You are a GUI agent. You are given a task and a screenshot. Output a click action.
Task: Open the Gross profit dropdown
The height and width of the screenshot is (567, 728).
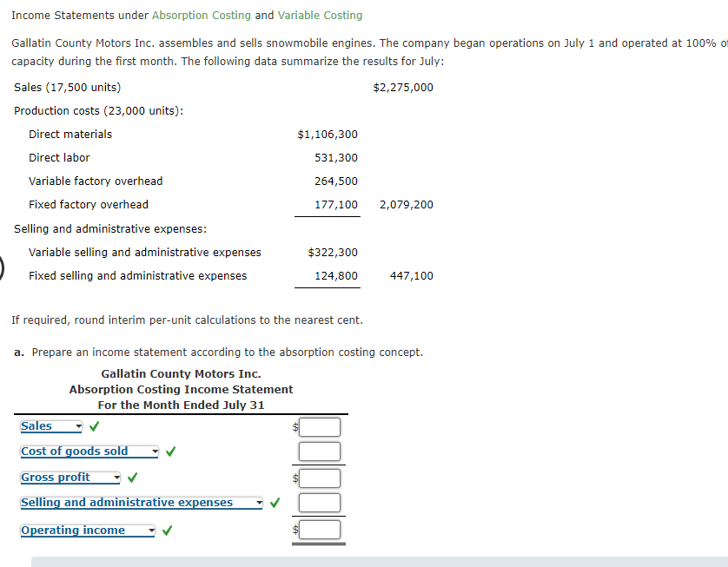pos(70,478)
